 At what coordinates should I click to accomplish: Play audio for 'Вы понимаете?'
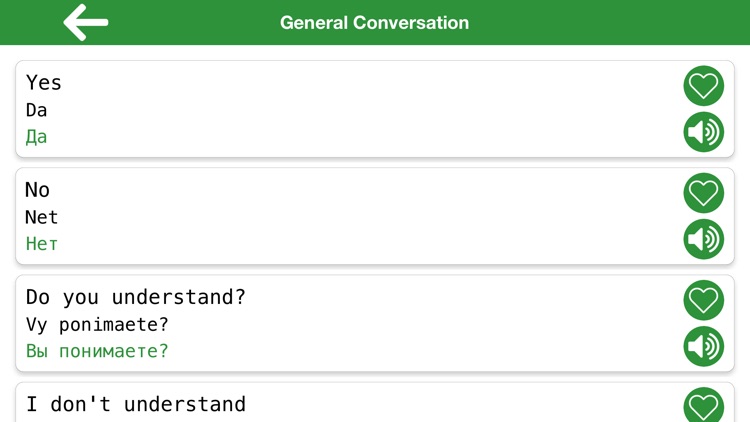[x=703, y=346]
